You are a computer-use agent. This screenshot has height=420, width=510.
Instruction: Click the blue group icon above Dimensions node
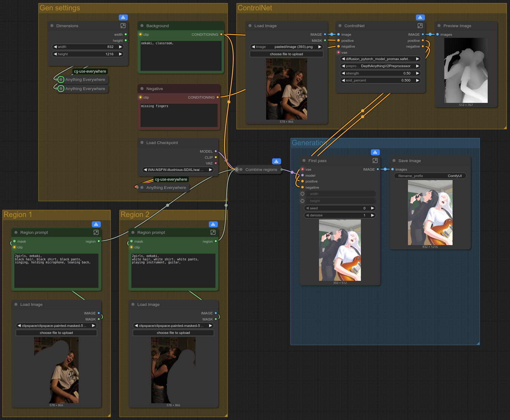[123, 18]
